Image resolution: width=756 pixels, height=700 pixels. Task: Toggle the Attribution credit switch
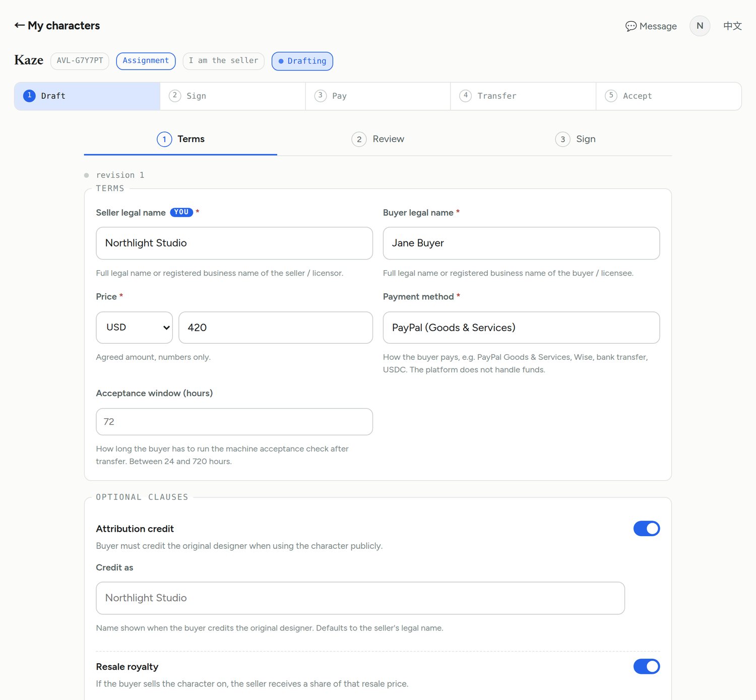pyautogui.click(x=647, y=529)
